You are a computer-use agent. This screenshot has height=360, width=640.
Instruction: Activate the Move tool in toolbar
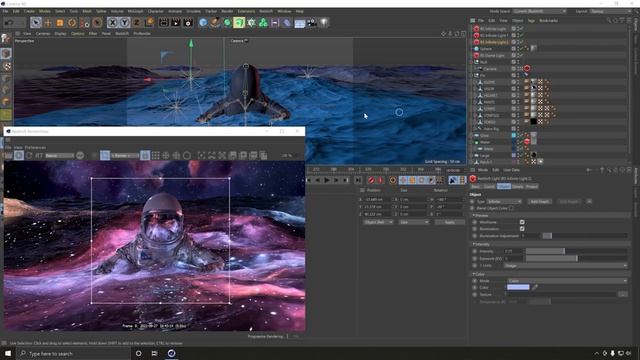(x=48, y=23)
